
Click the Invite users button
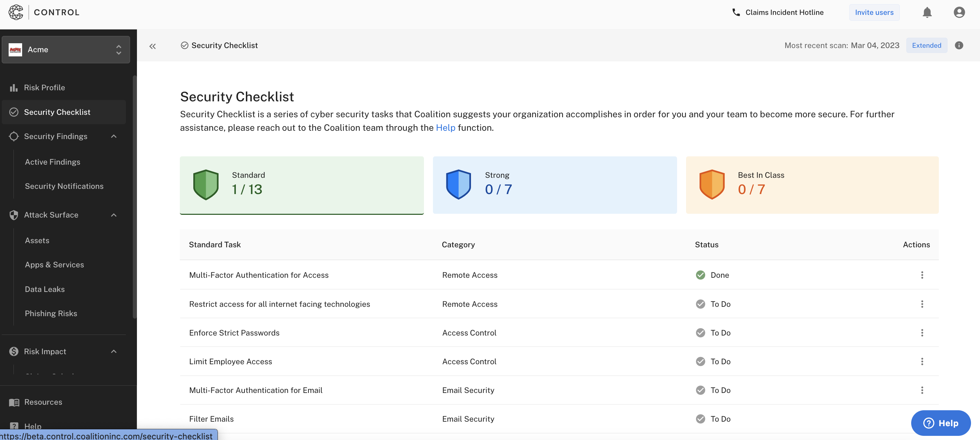[874, 12]
